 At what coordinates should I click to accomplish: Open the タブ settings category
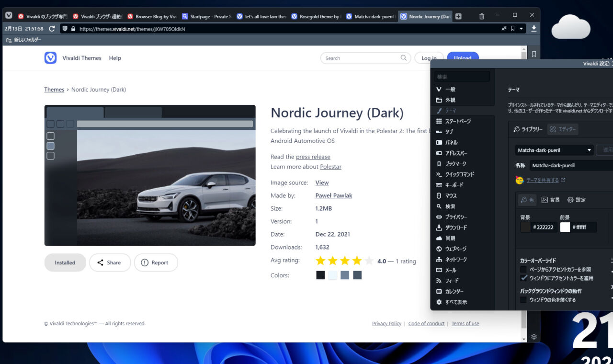click(x=462, y=132)
